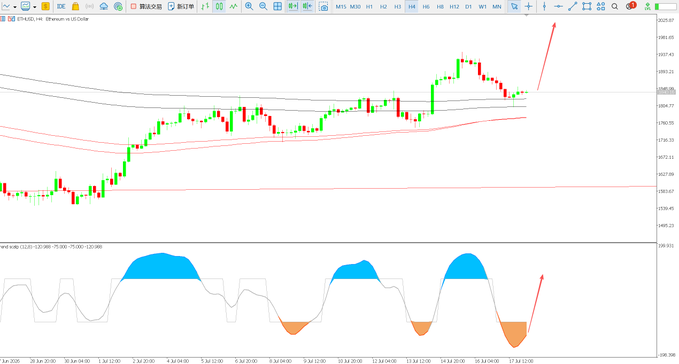
Task: Click the '17 Jul 12:00' time axis label
Action: pyautogui.click(x=521, y=361)
